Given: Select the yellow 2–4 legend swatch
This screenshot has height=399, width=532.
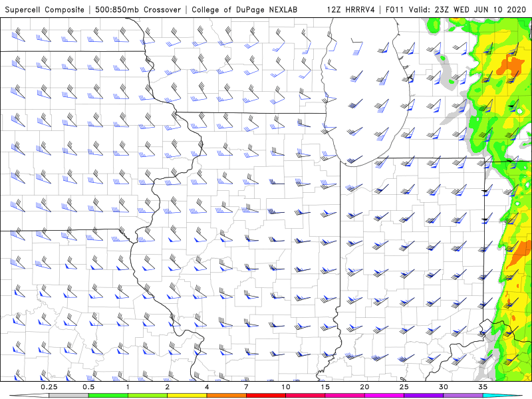Looking at the screenshot, I should (x=187, y=396).
